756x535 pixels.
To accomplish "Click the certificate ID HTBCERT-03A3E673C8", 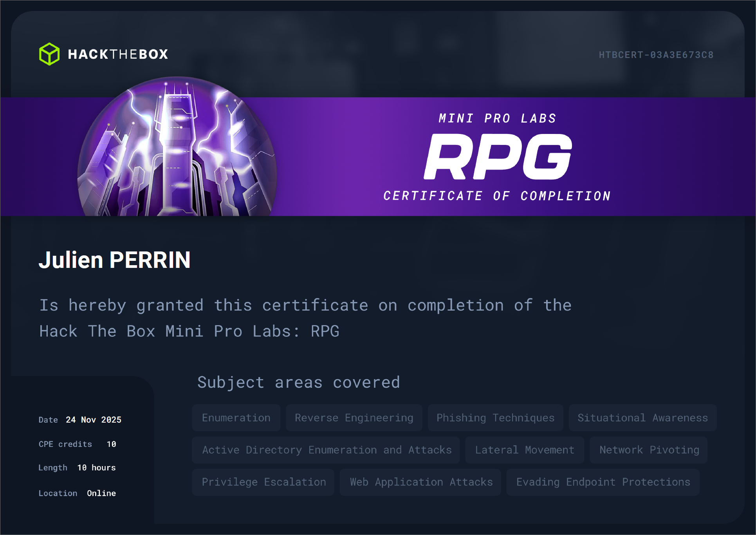I will pyautogui.click(x=656, y=54).
